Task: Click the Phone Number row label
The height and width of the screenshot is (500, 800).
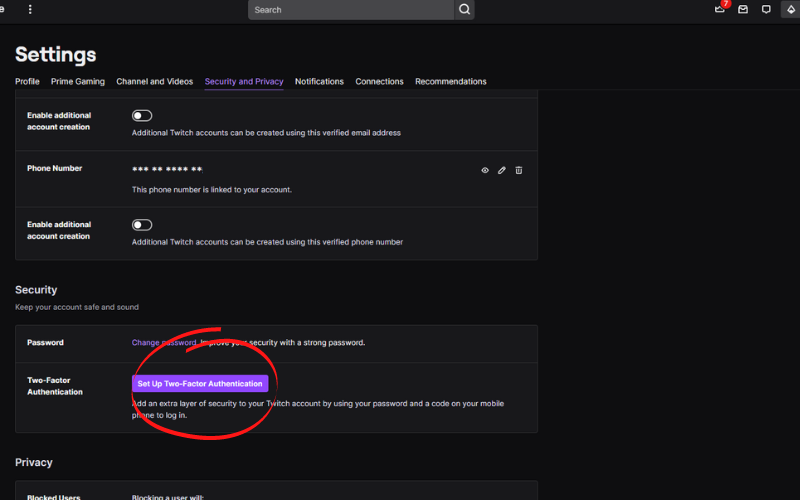Action: tap(55, 168)
